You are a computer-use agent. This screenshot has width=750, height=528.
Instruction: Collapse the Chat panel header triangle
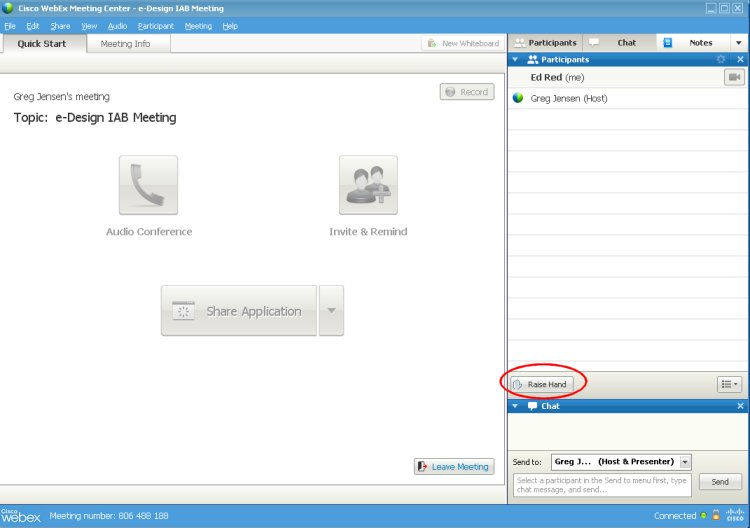[x=515, y=406]
